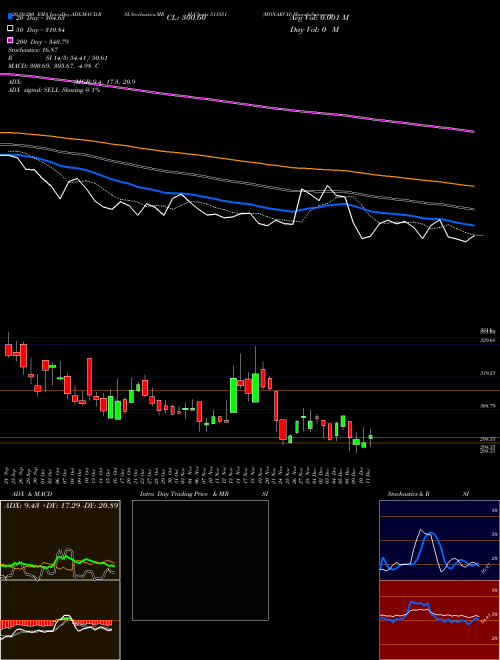Select the '200 Day = 340.79' legend text
500x660 pixels.
pos(42,42)
